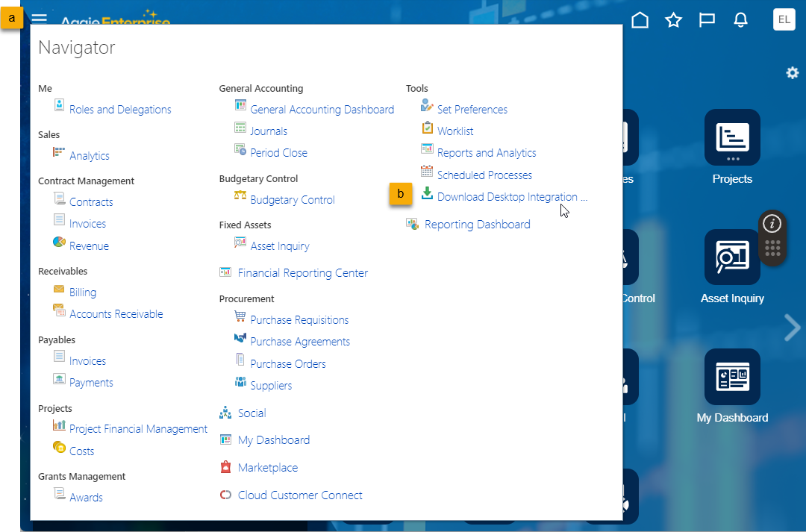Expand next page with right chevron arrow
The height and width of the screenshot is (532, 806).
[x=792, y=328]
